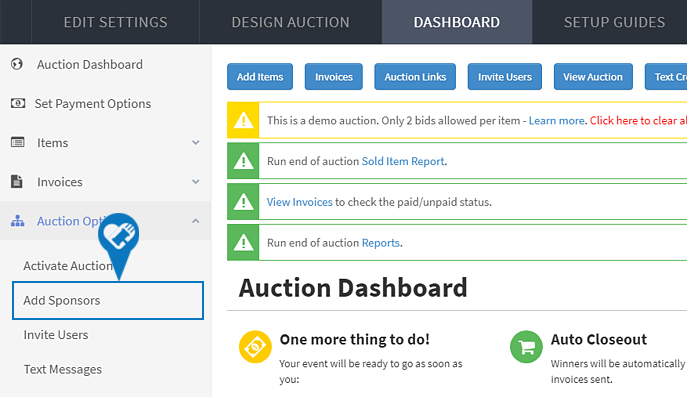Select the Dashboard tab
Screen dimensions: 689x398
(x=457, y=22)
